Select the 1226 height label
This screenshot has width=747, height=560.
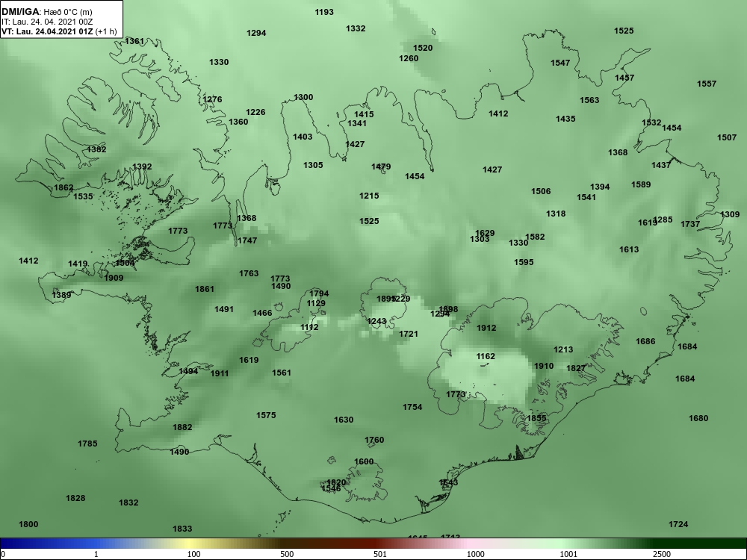pos(255,112)
